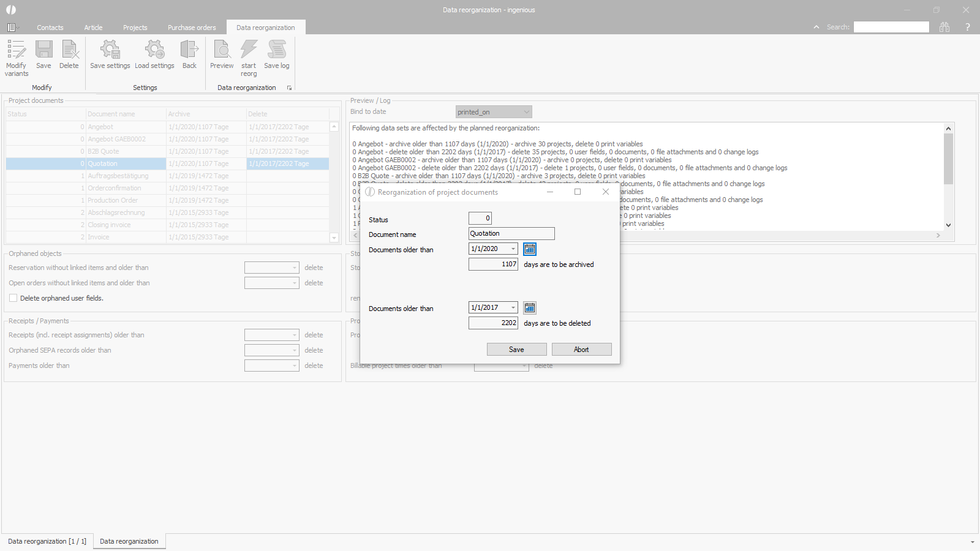Enable Delete orphaned user fields checkbox
The width and height of the screenshot is (980, 551).
[13, 298]
